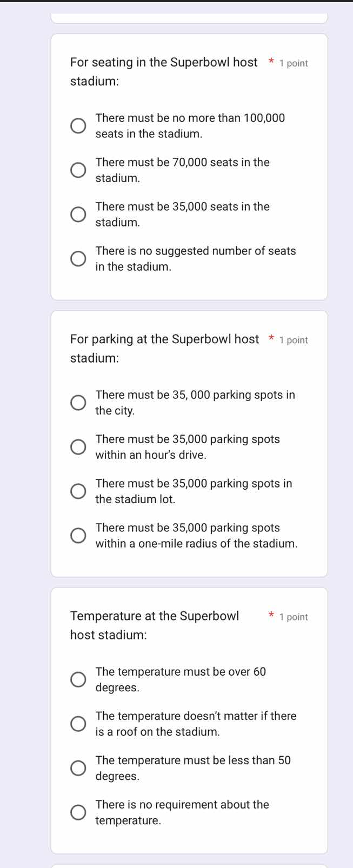This screenshot has width=353, height=868.
Task: Choose "35,000 parking spots in the stadium lot"
Action: tap(78, 491)
